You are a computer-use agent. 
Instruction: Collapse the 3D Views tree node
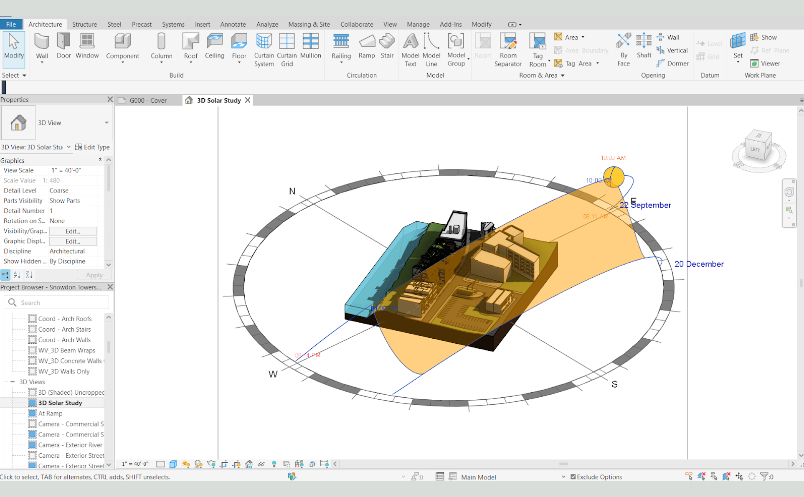click(13, 382)
